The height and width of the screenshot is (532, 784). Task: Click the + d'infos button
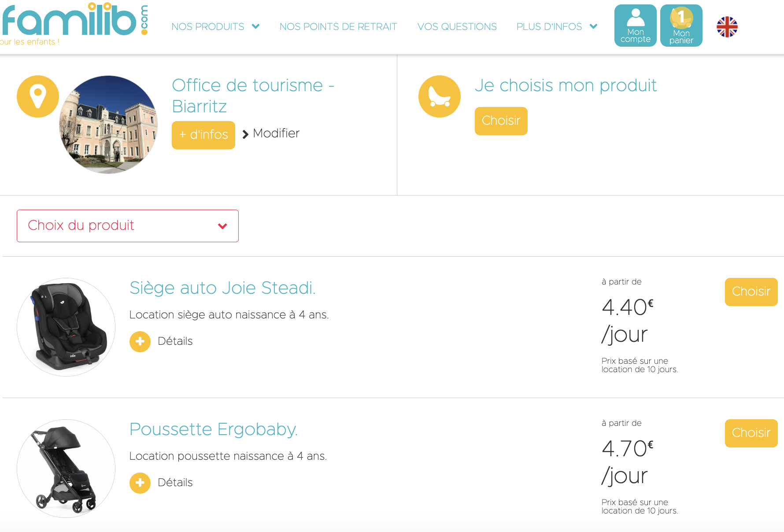[x=203, y=135]
